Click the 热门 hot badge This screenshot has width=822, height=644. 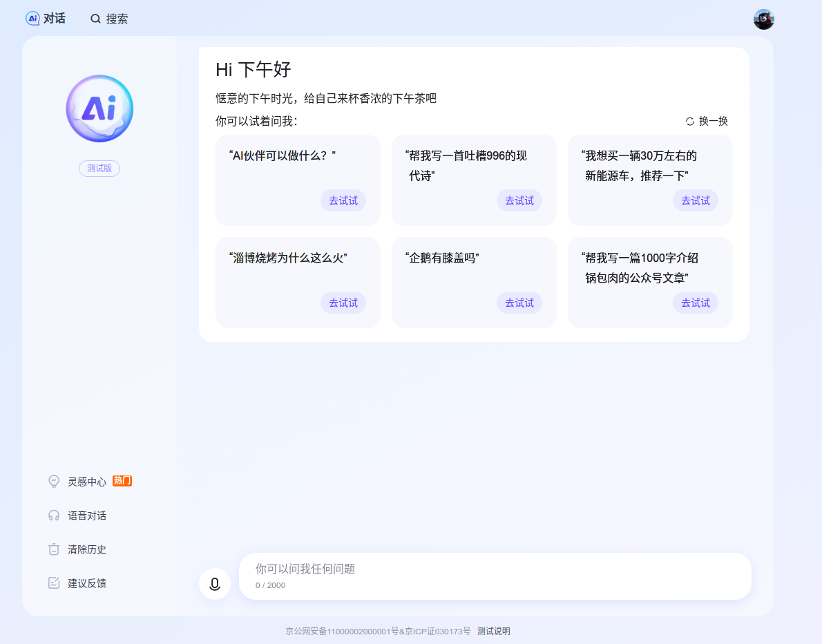pos(122,481)
